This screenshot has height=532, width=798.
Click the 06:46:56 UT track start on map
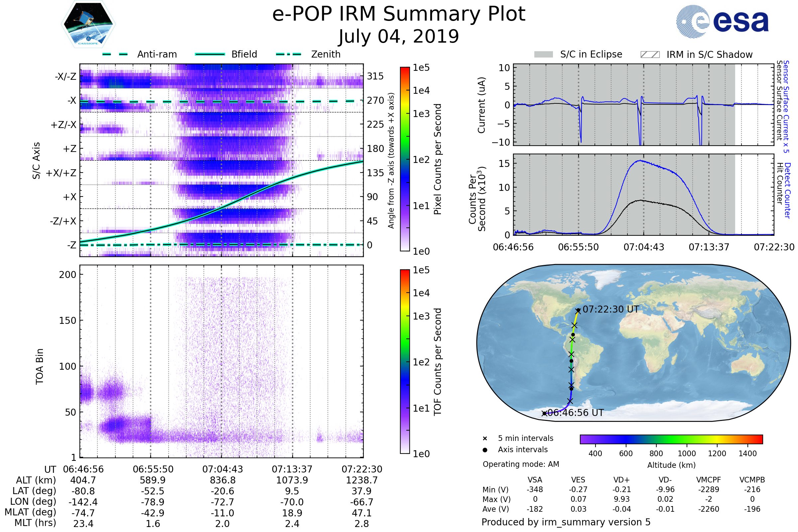(x=544, y=413)
